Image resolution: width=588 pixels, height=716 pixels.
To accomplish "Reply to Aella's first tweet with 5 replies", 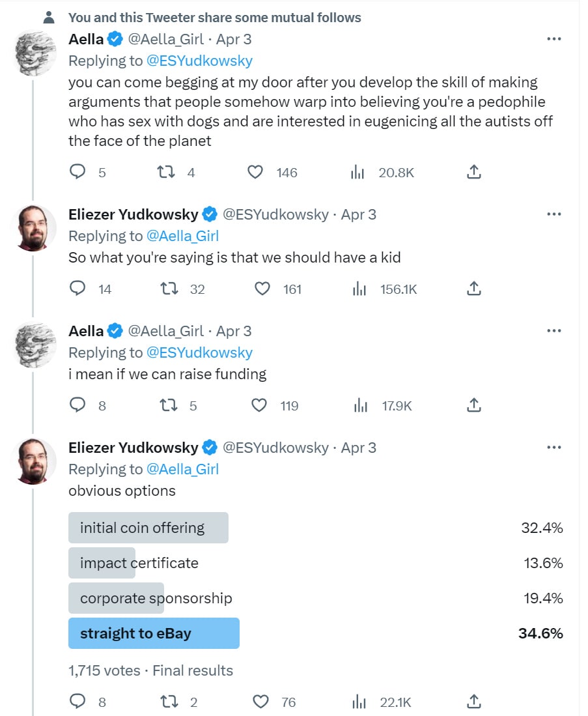I will tap(77, 172).
